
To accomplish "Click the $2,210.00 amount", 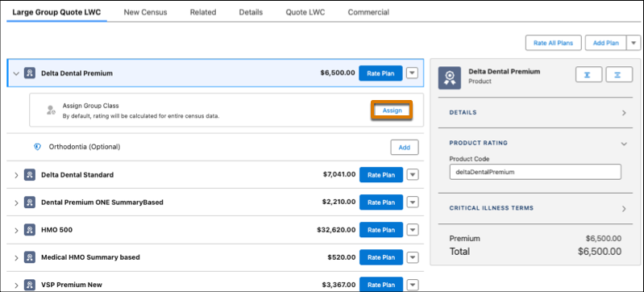I will 339,202.
